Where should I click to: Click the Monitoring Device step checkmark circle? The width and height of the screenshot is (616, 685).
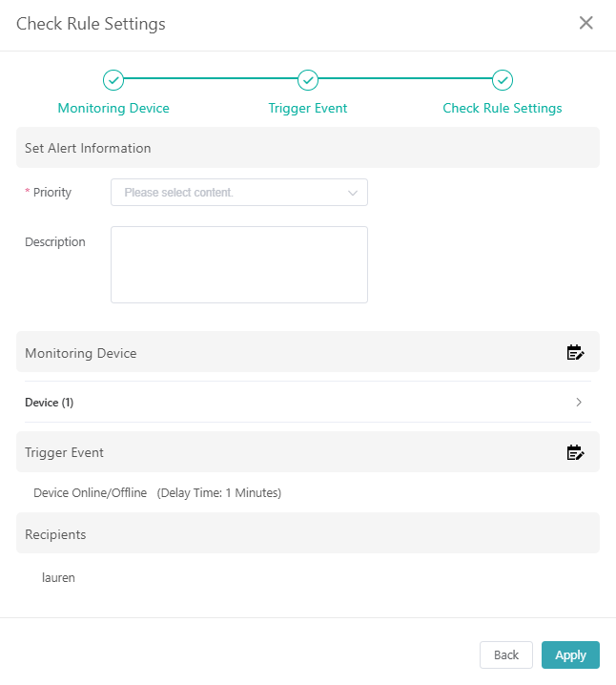coord(113,80)
